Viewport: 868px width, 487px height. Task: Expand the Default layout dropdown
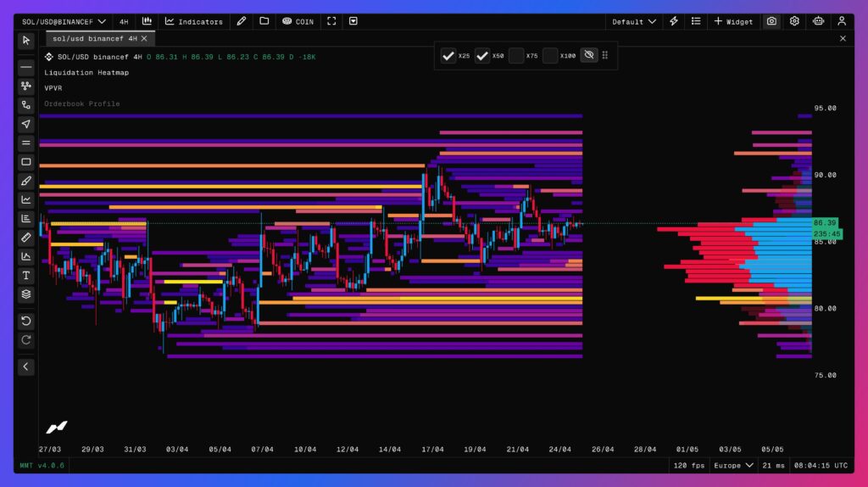coord(634,21)
